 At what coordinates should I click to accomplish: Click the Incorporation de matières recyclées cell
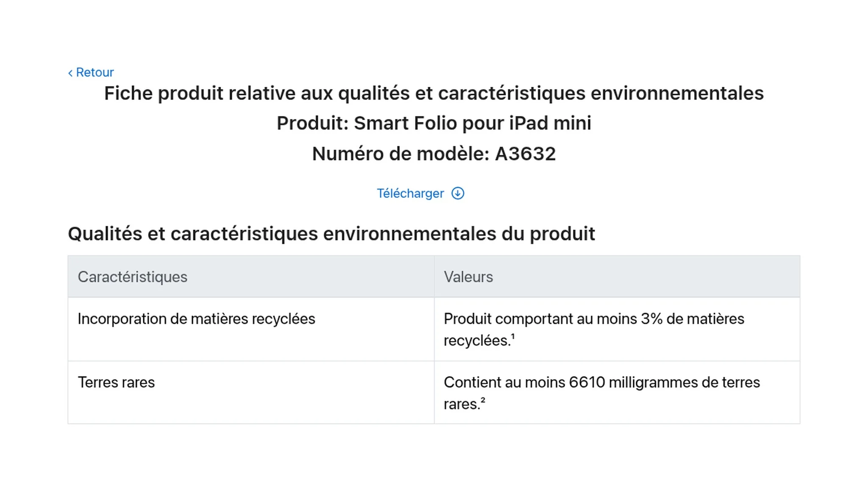[251, 329]
